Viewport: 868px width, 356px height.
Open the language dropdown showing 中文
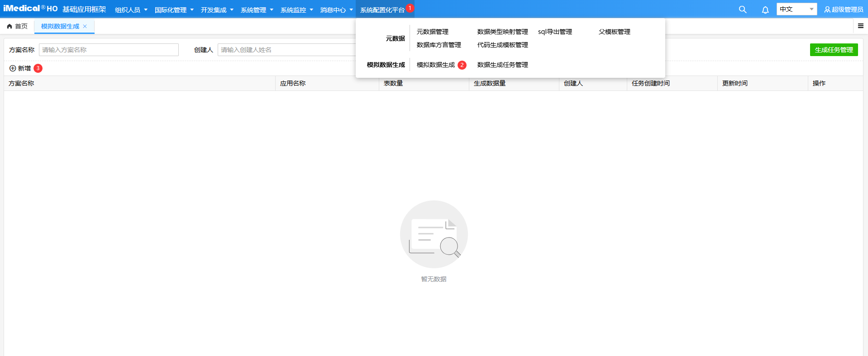click(x=796, y=9)
